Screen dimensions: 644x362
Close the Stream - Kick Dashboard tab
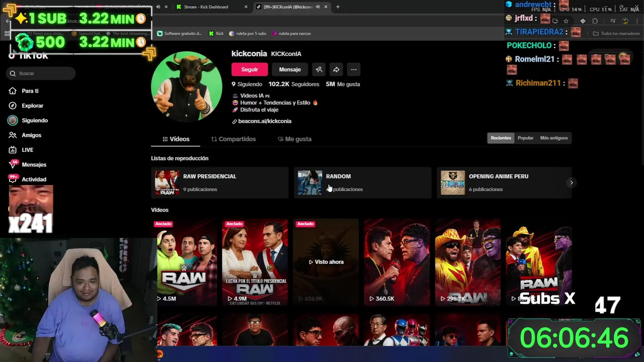click(x=246, y=7)
